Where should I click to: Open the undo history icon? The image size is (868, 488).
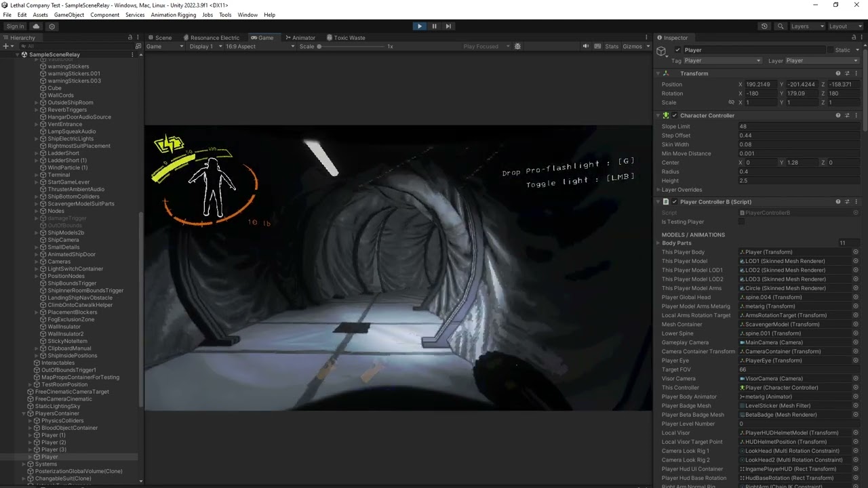764,26
